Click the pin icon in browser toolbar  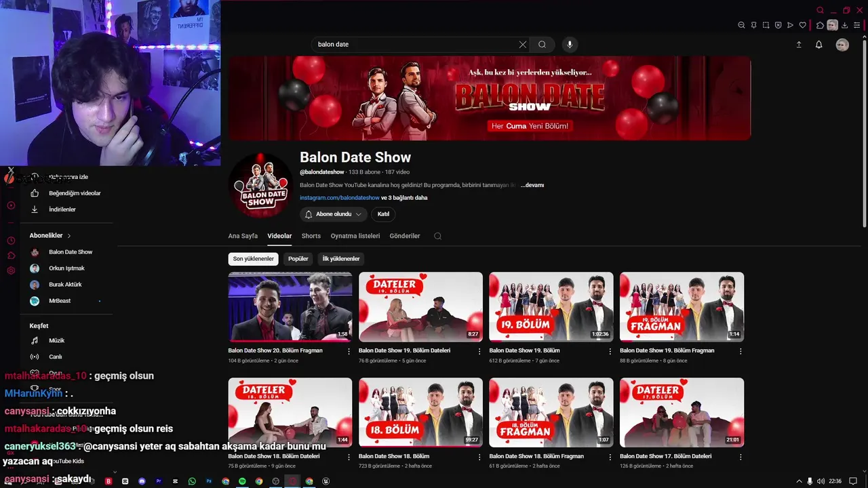pyautogui.click(x=753, y=25)
